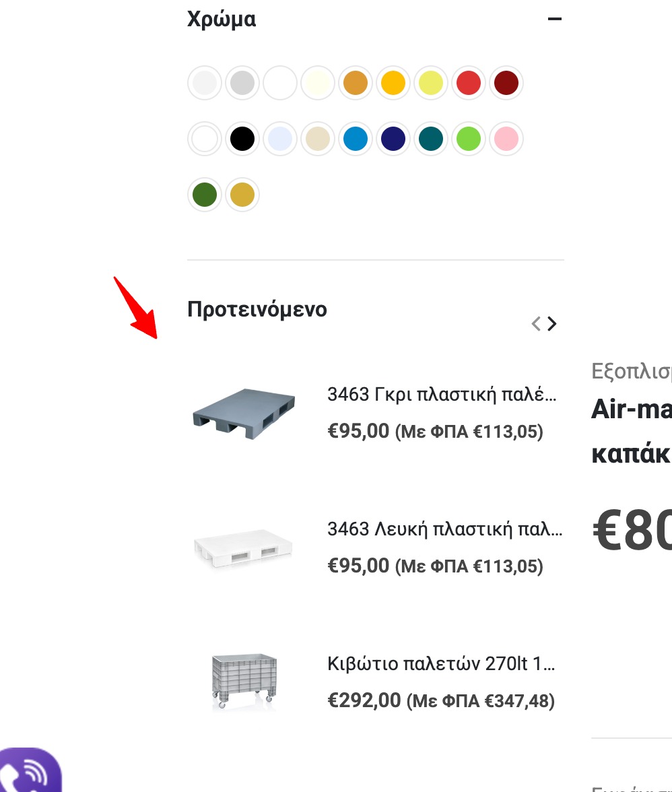This screenshot has width=672, height=792.
Task: Choose the orange color filter
Action: click(x=356, y=84)
